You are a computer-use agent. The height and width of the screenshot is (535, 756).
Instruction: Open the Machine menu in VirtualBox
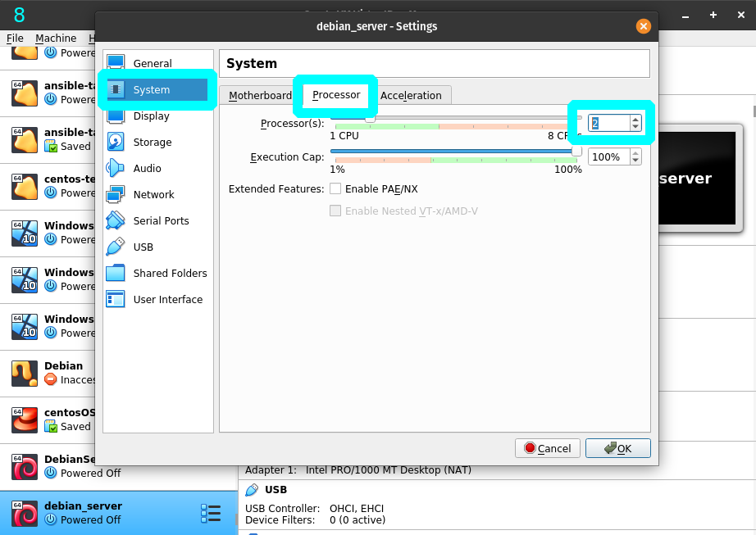coord(56,38)
